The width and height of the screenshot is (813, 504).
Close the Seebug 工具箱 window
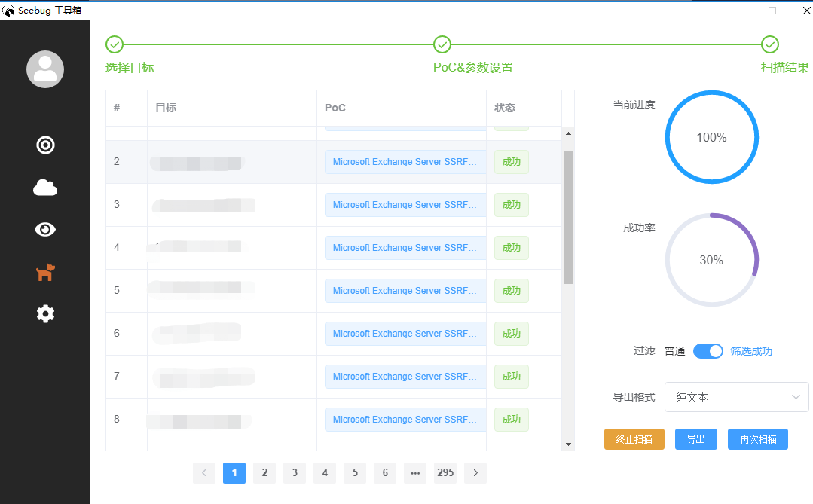click(x=806, y=11)
